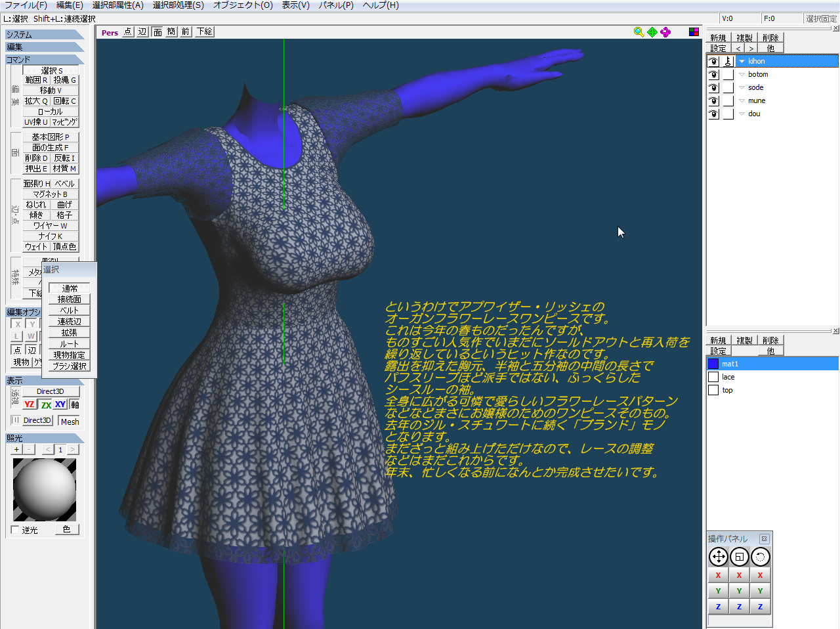Viewport: 840px width, 629px height.
Task: Collapse the kihon object tree arrow
Action: click(x=742, y=61)
